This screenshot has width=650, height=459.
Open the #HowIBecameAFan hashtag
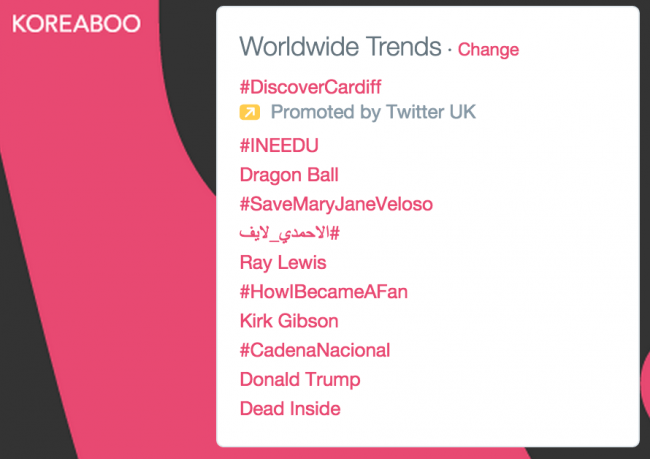point(324,292)
